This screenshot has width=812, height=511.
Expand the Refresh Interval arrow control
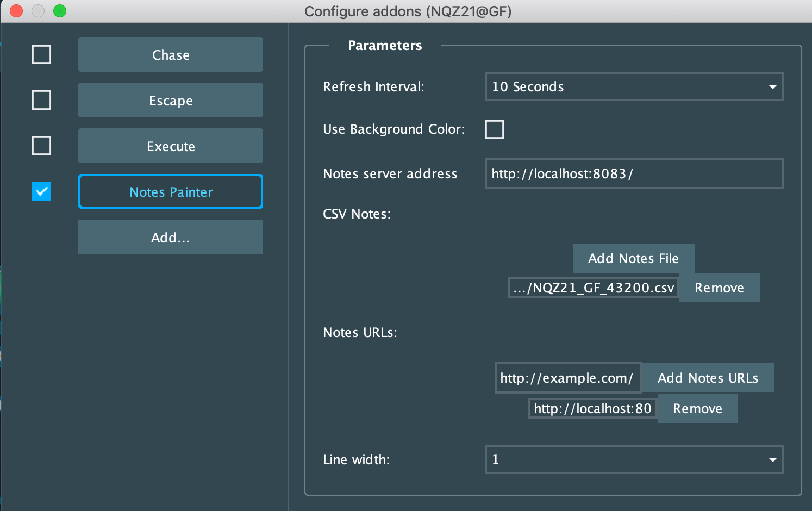[772, 86]
